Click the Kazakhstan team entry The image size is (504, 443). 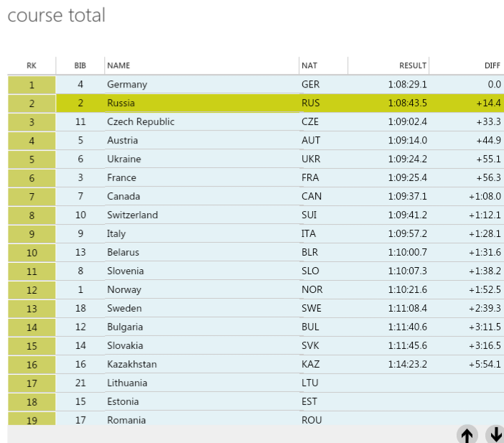[132, 364]
